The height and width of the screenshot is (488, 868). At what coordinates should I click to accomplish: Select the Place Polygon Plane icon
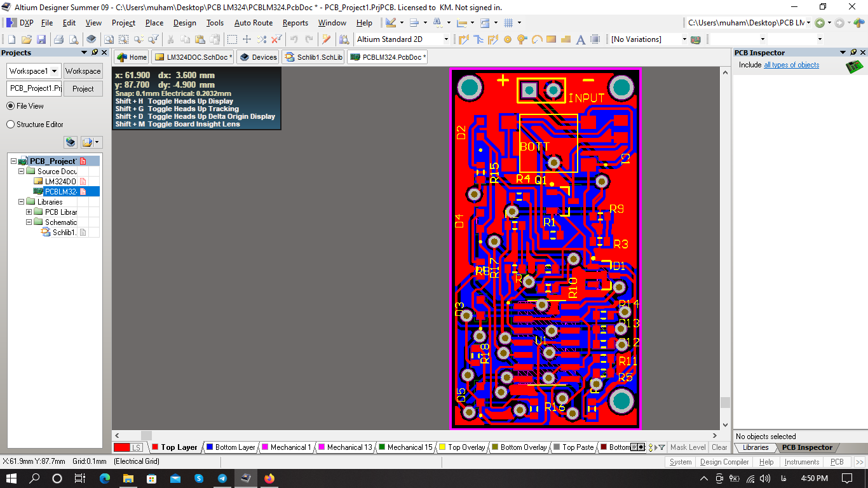566,39
